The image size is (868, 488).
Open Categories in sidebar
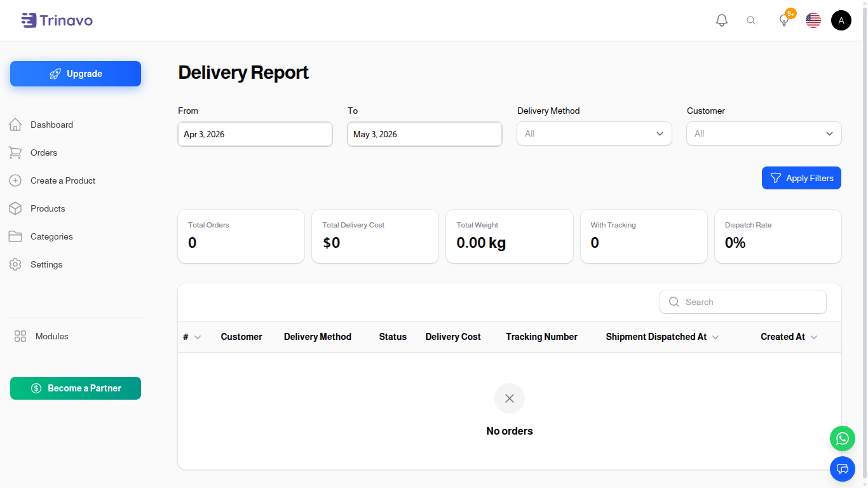[x=51, y=236]
